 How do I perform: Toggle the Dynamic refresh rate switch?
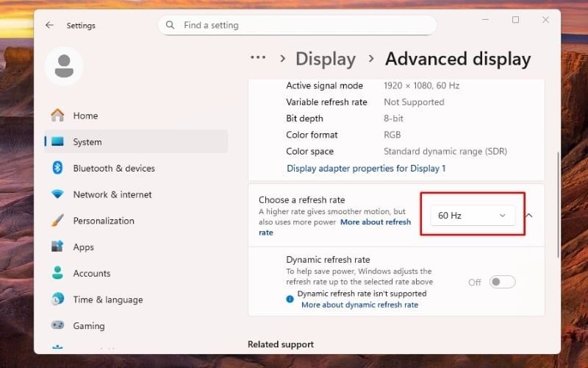pos(503,282)
